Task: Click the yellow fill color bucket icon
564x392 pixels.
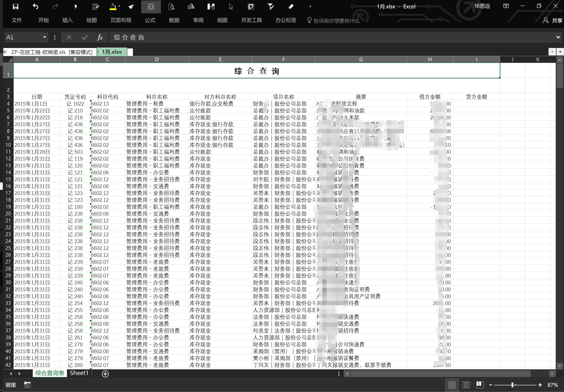Action: point(113,7)
